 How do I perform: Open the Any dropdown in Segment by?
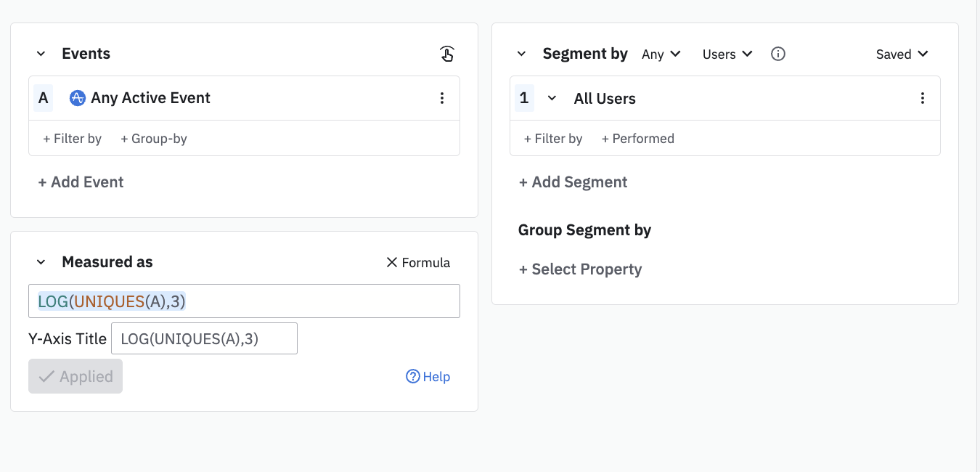[x=661, y=54]
